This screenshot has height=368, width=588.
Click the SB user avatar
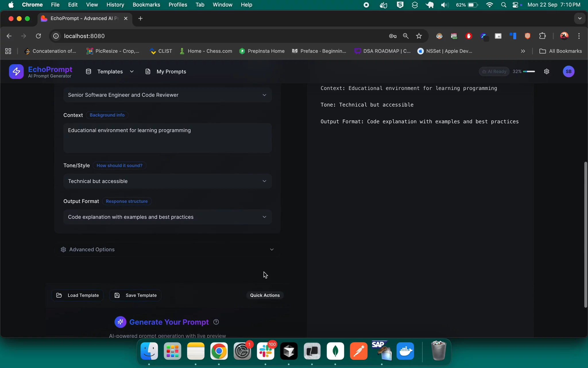click(x=568, y=72)
